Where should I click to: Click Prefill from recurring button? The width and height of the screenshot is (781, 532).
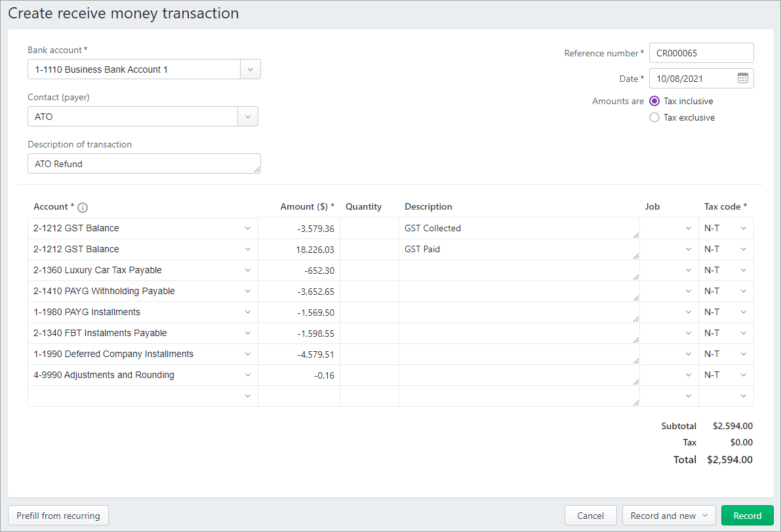[58, 516]
